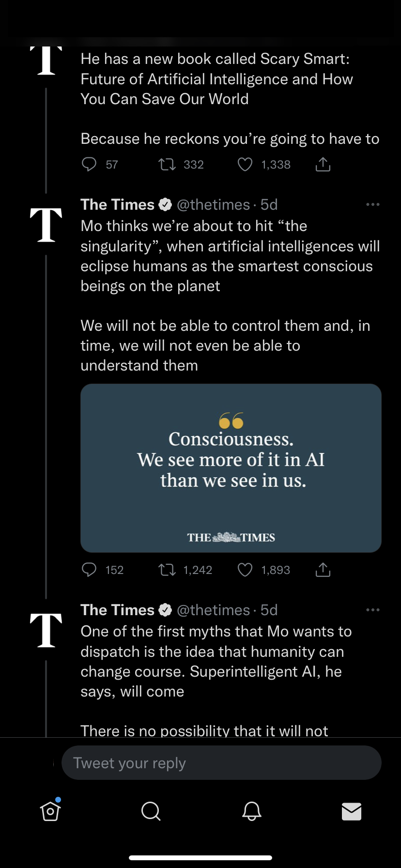
Task: Tap The Times avatar beside the singularity tweet
Action: click(x=46, y=225)
